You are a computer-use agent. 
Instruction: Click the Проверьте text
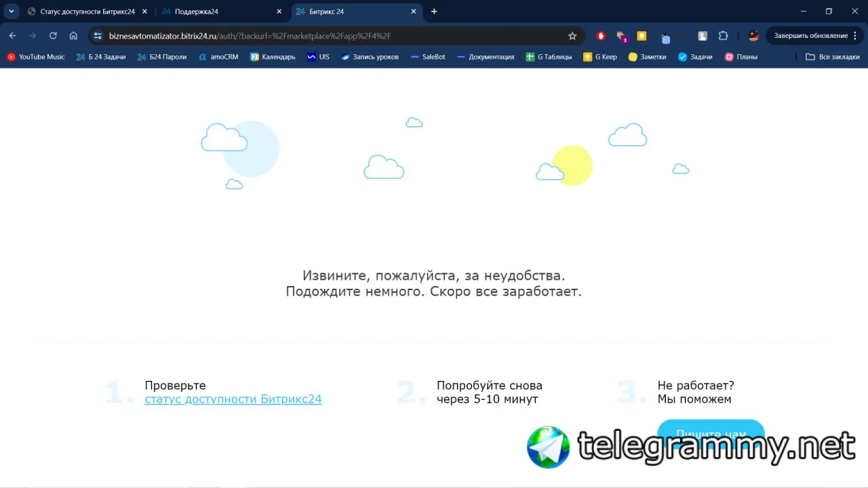coord(175,386)
